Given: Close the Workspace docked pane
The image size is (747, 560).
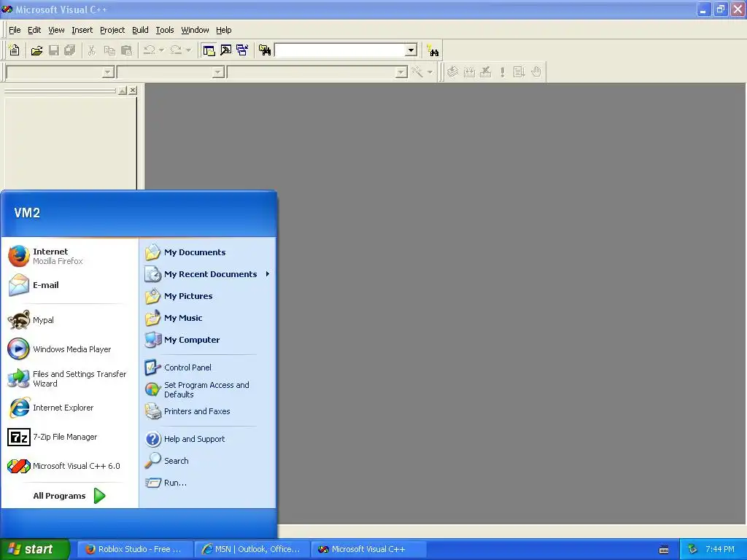Looking at the screenshot, I should pos(133,90).
